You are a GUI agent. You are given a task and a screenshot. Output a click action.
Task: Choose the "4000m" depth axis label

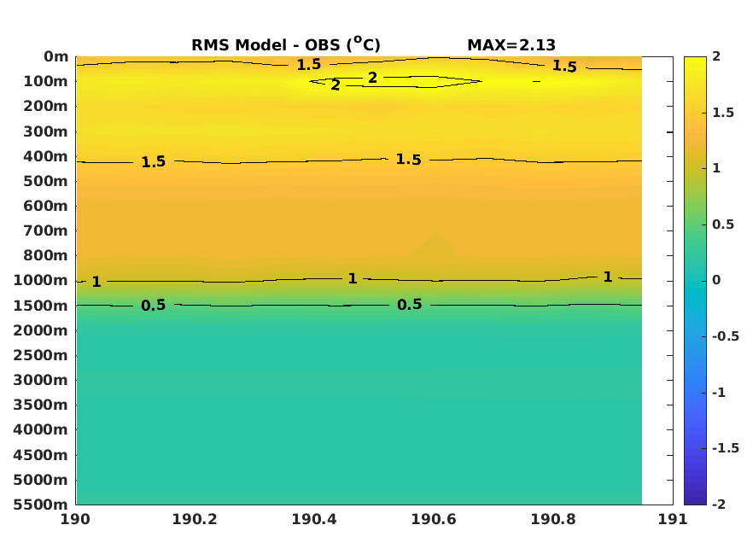click(41, 429)
